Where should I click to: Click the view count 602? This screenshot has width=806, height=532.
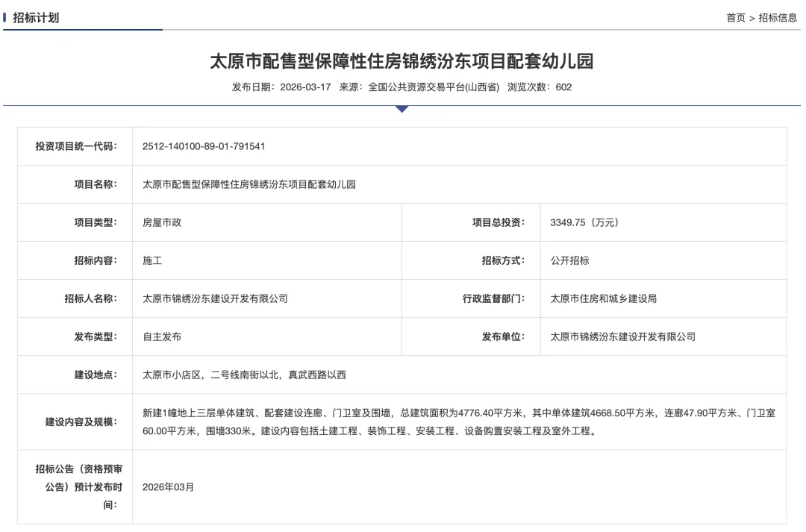click(563, 87)
